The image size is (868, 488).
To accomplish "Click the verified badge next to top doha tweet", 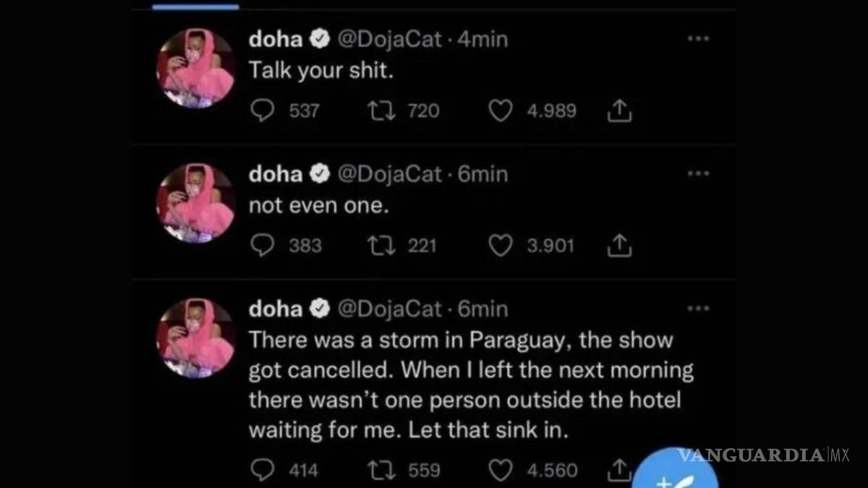I will (319, 38).
